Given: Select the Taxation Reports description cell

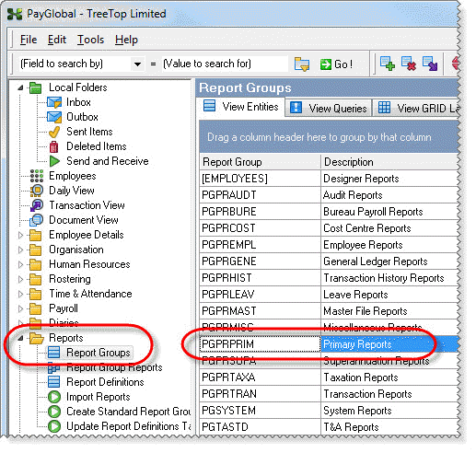Looking at the screenshot, I should point(389,377).
